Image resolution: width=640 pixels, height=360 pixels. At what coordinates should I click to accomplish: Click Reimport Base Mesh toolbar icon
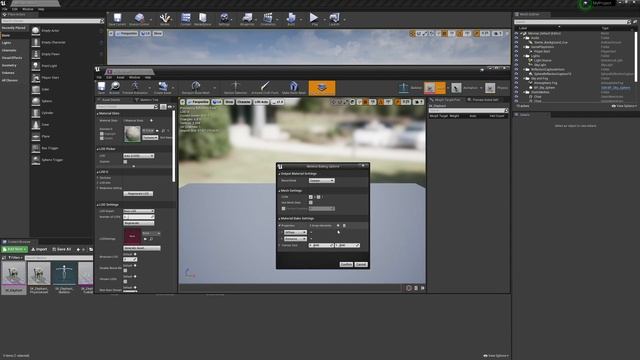196,88
